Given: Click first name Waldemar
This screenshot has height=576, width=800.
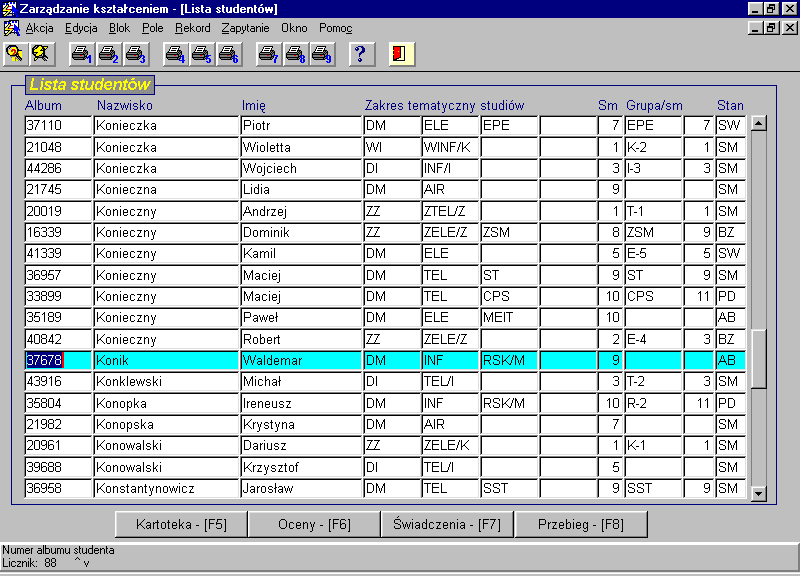Looking at the screenshot, I should tap(301, 360).
